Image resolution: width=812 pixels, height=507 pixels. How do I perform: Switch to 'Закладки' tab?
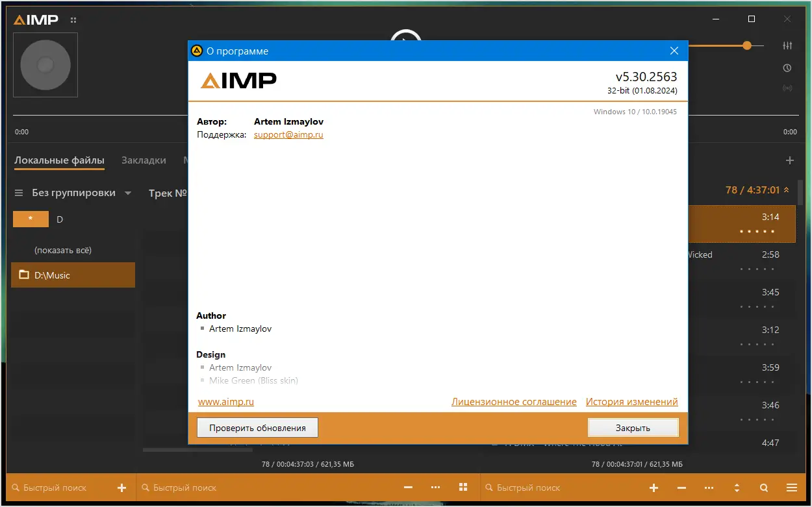pyautogui.click(x=144, y=160)
